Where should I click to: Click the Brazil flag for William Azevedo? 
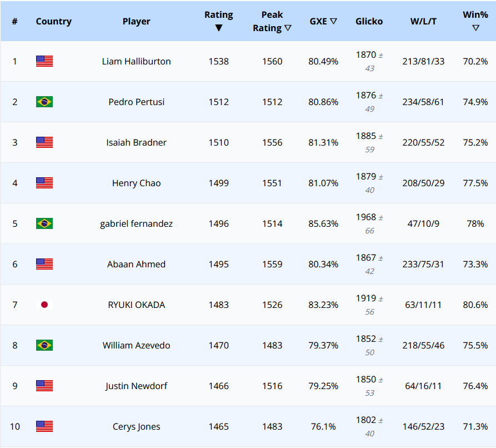(x=44, y=345)
